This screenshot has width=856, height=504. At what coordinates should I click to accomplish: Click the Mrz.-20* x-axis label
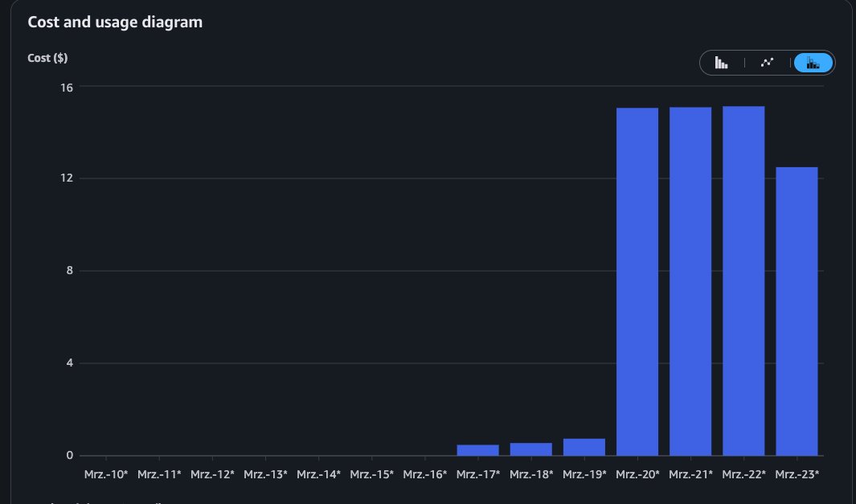pyautogui.click(x=637, y=475)
